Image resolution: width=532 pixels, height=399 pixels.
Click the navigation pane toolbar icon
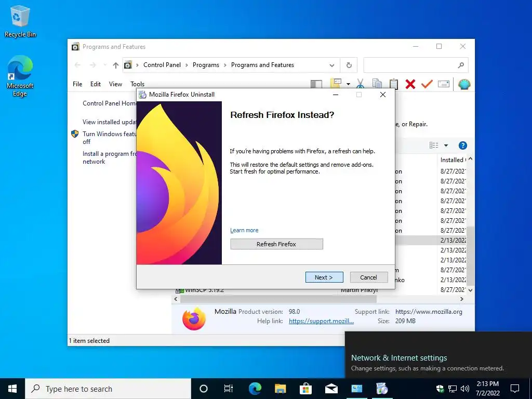tap(316, 84)
